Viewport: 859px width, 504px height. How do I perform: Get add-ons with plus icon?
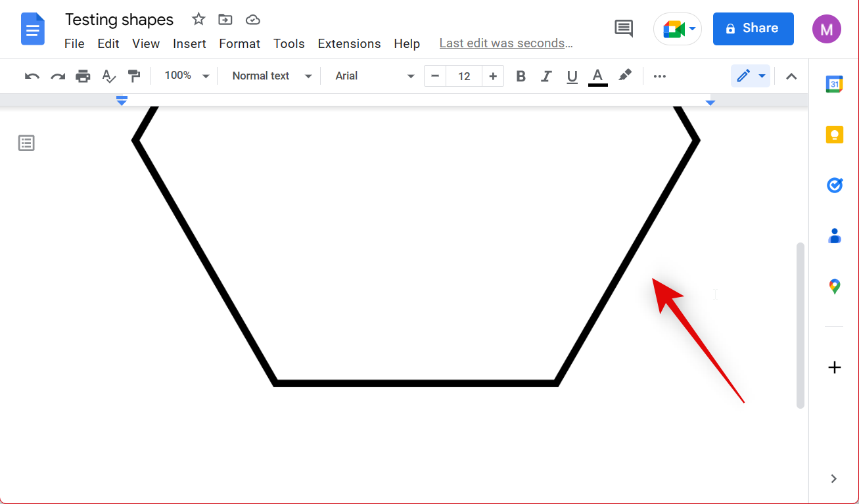[835, 367]
